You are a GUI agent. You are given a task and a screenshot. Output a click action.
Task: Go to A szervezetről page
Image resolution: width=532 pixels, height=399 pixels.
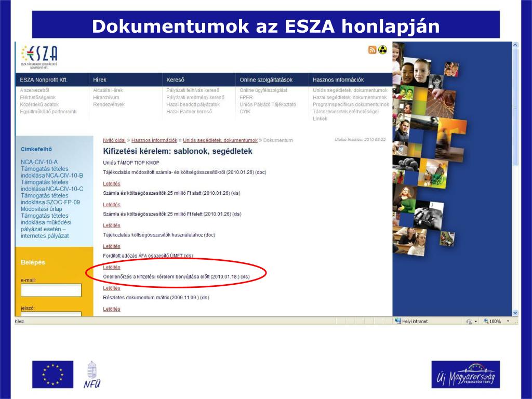coord(35,90)
